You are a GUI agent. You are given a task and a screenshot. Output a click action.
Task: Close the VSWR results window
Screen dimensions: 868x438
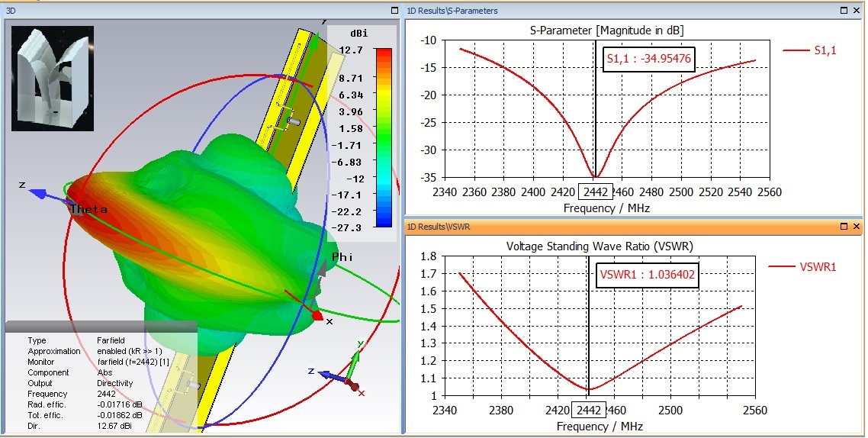(857, 227)
